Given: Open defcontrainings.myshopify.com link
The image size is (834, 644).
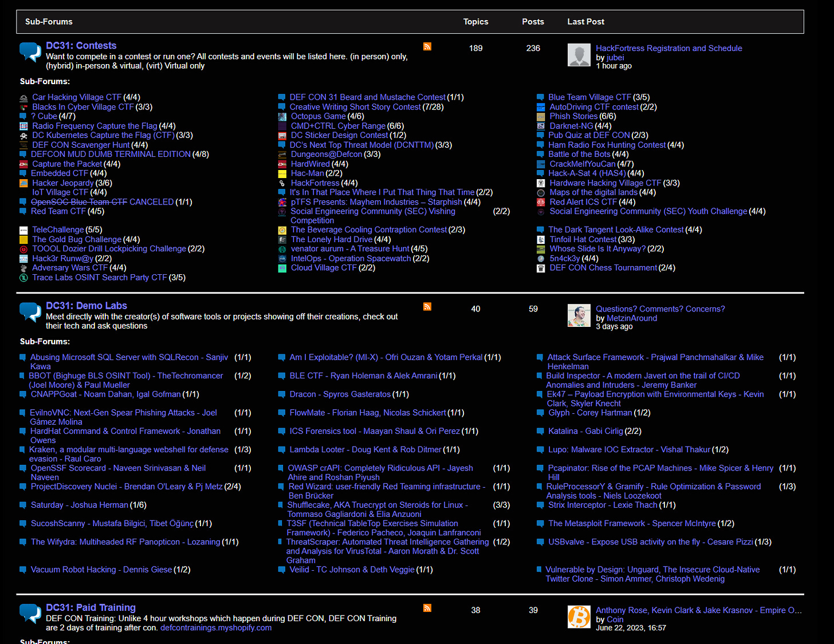Looking at the screenshot, I should (x=216, y=628).
